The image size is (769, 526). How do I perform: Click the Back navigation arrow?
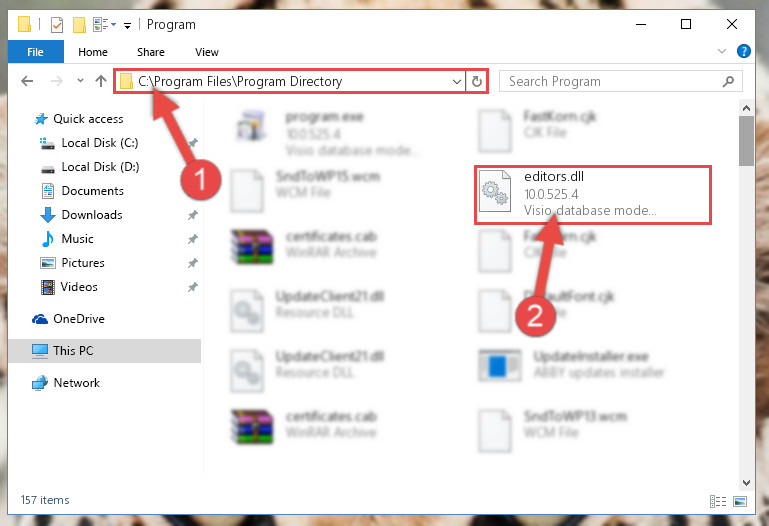pyautogui.click(x=27, y=81)
